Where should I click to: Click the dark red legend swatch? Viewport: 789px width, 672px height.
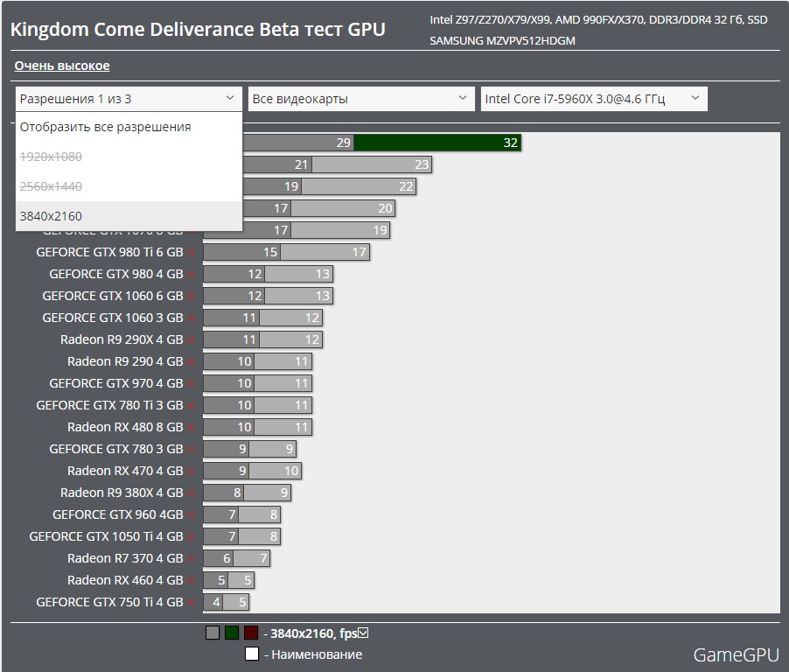(250, 633)
